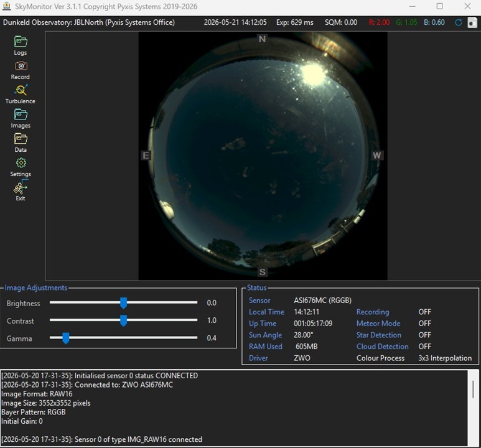
Task: Open the Logs folder icon
Action: 21,42
